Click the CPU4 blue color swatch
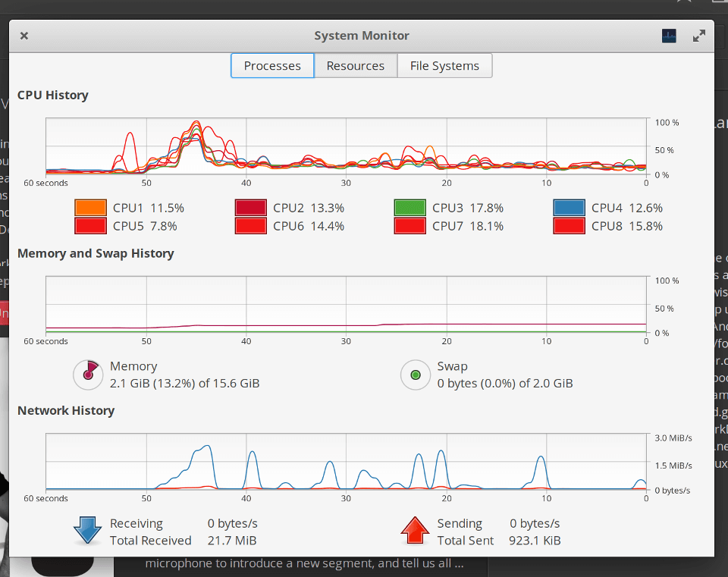The height and width of the screenshot is (577, 728). pyautogui.click(x=570, y=208)
